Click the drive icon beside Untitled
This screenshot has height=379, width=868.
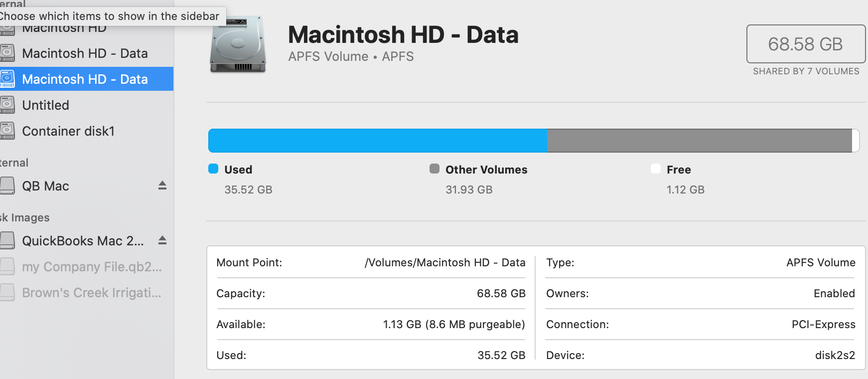coord(7,105)
